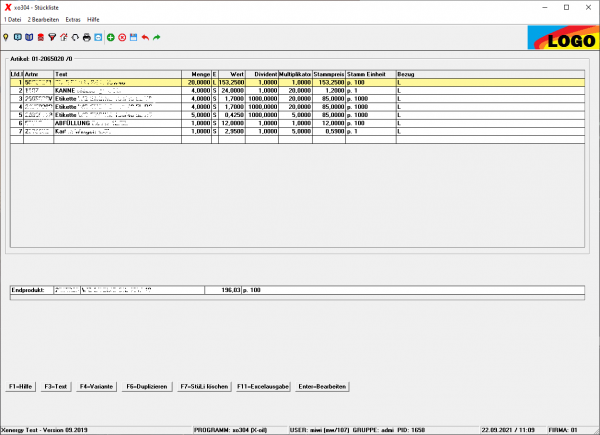Click the FIRMA: 01 status entry
600x435 pixels.
tap(563, 430)
